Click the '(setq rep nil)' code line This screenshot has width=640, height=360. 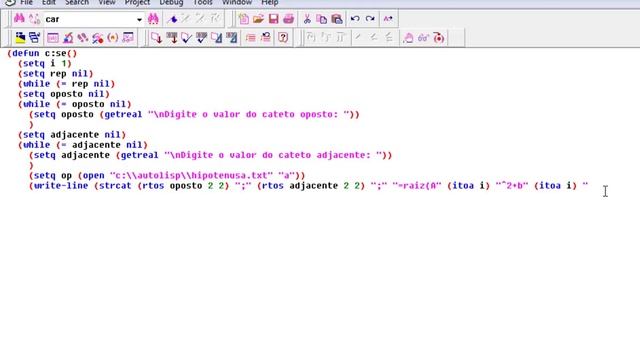coord(56,73)
